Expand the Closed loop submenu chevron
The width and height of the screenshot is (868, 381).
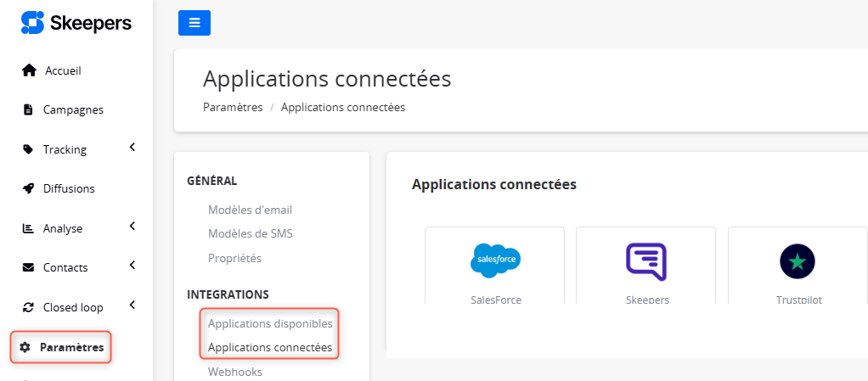132,305
